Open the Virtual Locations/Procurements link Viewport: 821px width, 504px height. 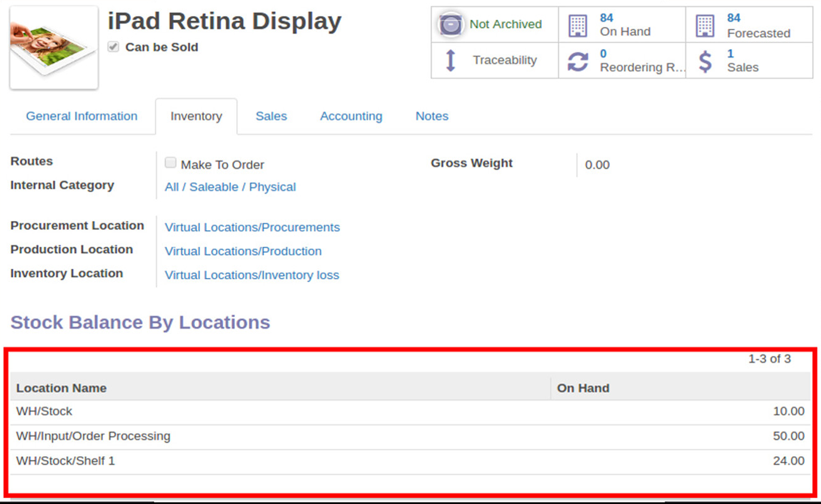click(252, 228)
